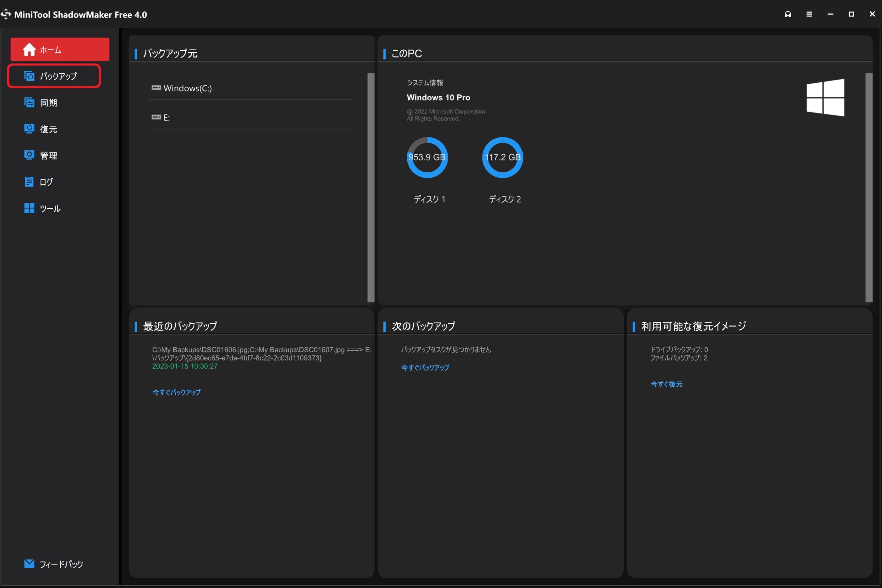Click ドライブバックアップ: 0 text
The height and width of the screenshot is (588, 882).
[x=679, y=350]
